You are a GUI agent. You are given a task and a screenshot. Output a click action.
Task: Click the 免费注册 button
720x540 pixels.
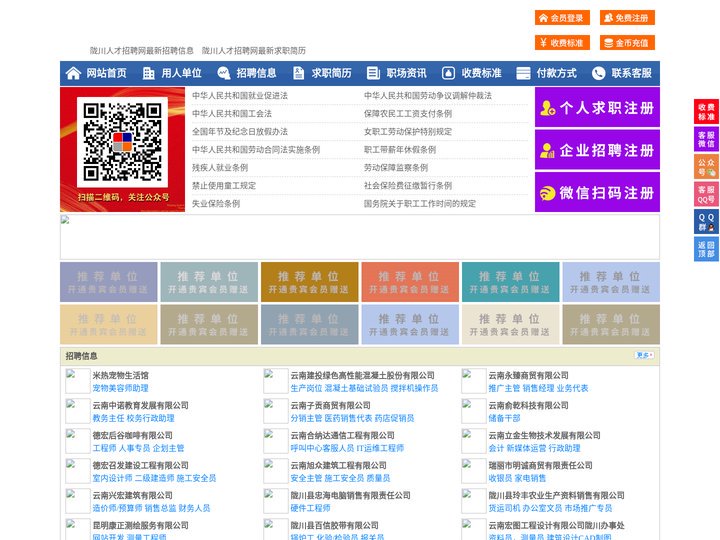tap(627, 18)
